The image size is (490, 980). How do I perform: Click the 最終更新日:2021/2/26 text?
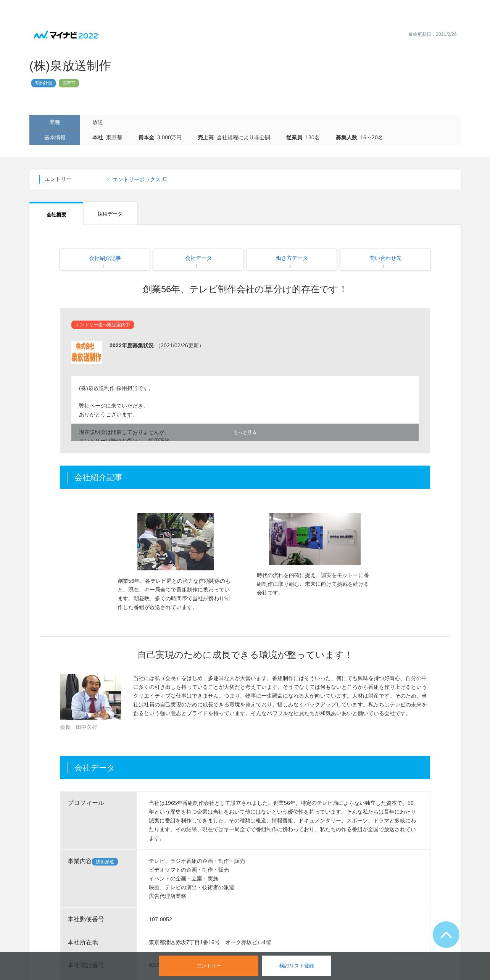[432, 34]
